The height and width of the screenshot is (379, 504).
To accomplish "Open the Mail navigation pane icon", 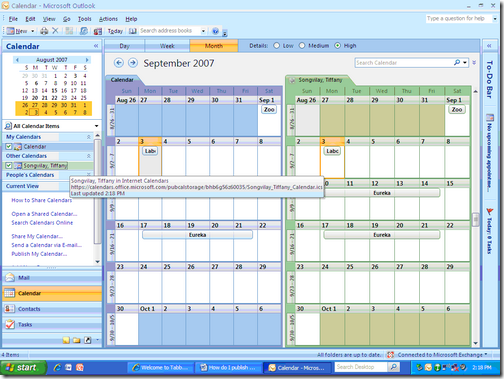I will point(10,278).
